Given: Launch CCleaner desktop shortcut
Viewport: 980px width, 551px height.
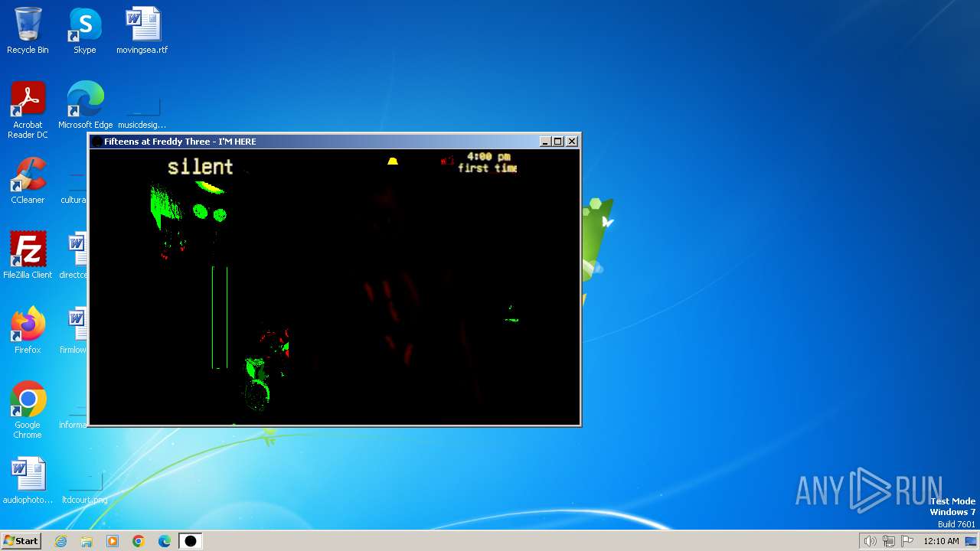Looking at the screenshot, I should 28,181.
